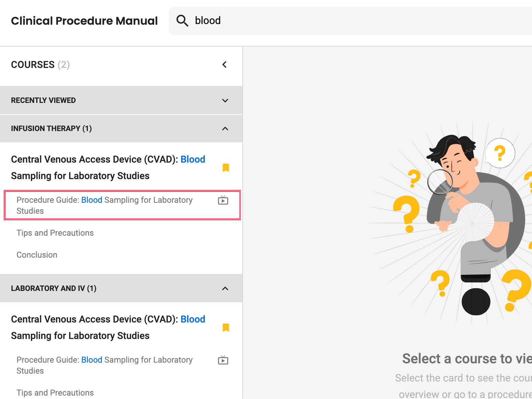Click the COURSES (2) heading
The width and height of the screenshot is (532, 399).
point(41,64)
